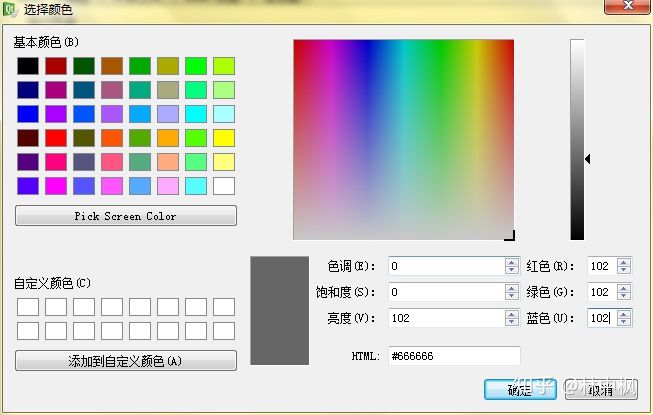Increase 红色 (R) value with up arrow

[x=624, y=262]
